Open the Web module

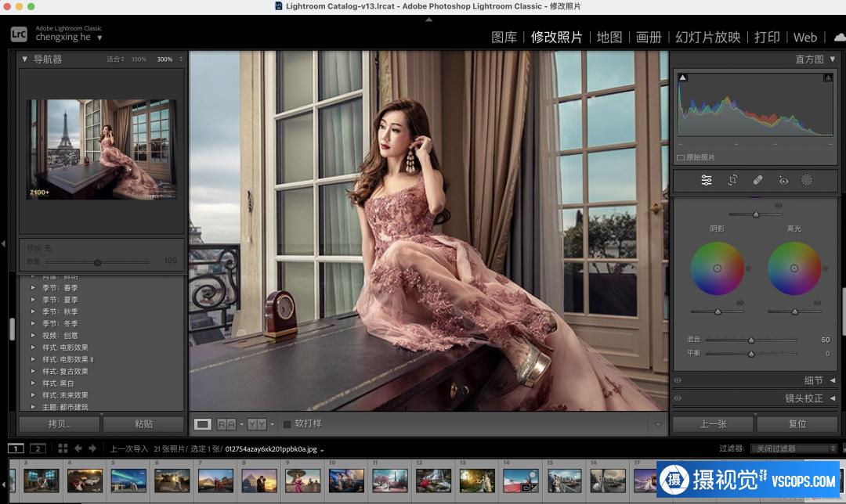pyautogui.click(x=805, y=38)
